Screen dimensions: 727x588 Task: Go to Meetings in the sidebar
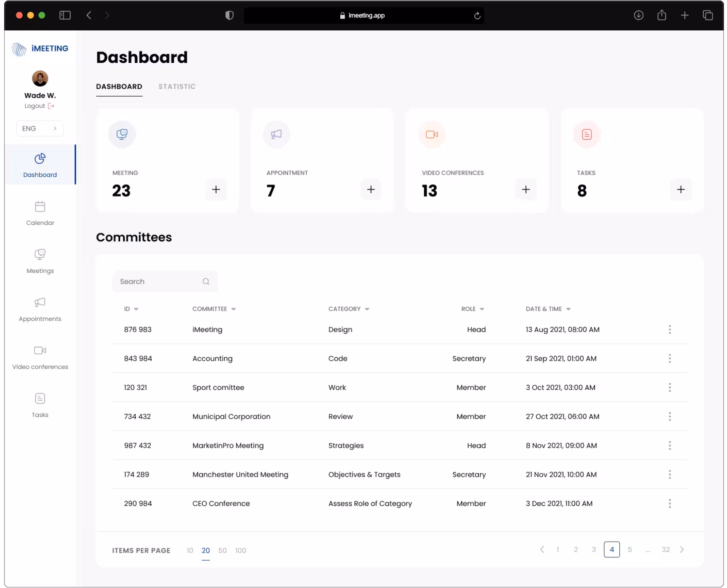(40, 261)
